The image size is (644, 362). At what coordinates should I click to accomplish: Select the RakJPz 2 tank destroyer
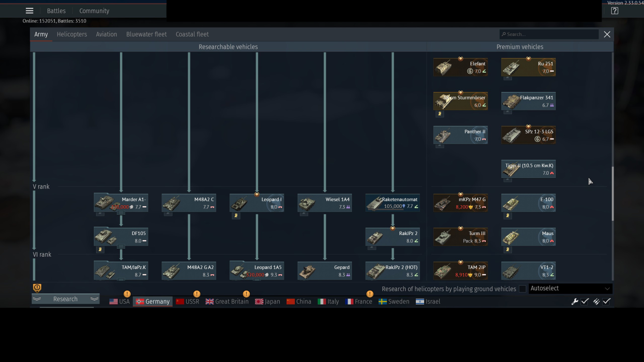[392, 237]
